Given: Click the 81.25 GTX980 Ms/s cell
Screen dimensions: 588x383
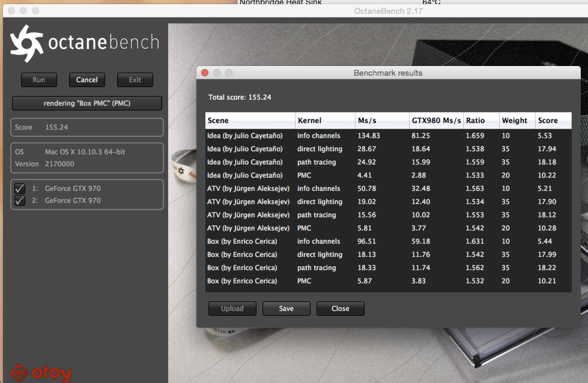Looking at the screenshot, I should click(420, 136).
